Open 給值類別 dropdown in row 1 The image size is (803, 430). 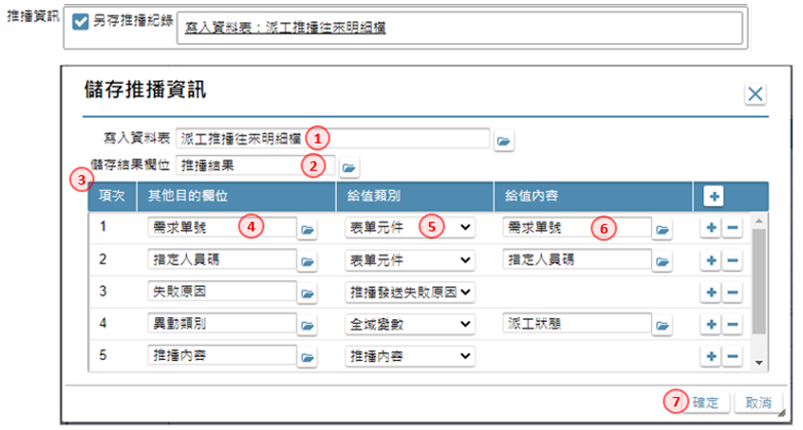point(410,227)
